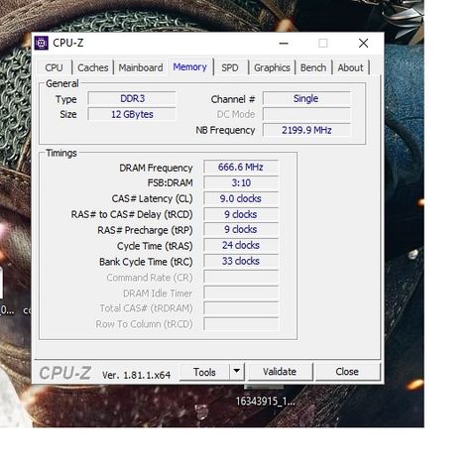Click the CPU-Z app icon in title bar

click(x=42, y=43)
